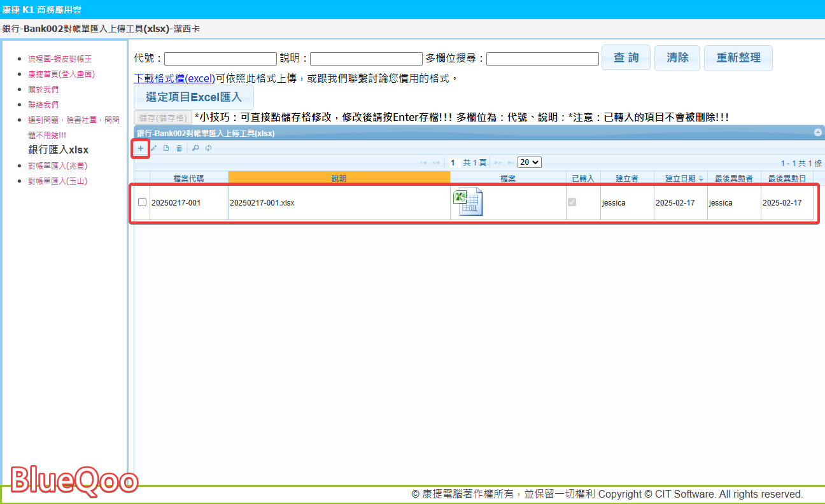Sort by 建立日期 column header
The width and height of the screenshot is (825, 504).
click(680, 179)
